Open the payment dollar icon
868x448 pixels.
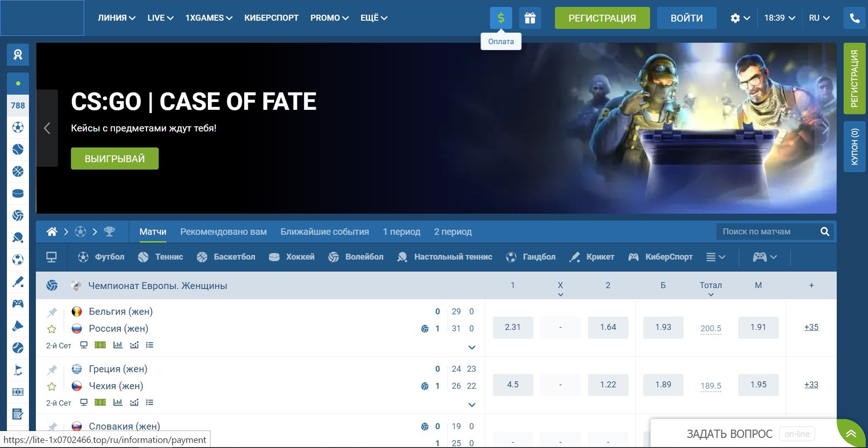pos(501,18)
